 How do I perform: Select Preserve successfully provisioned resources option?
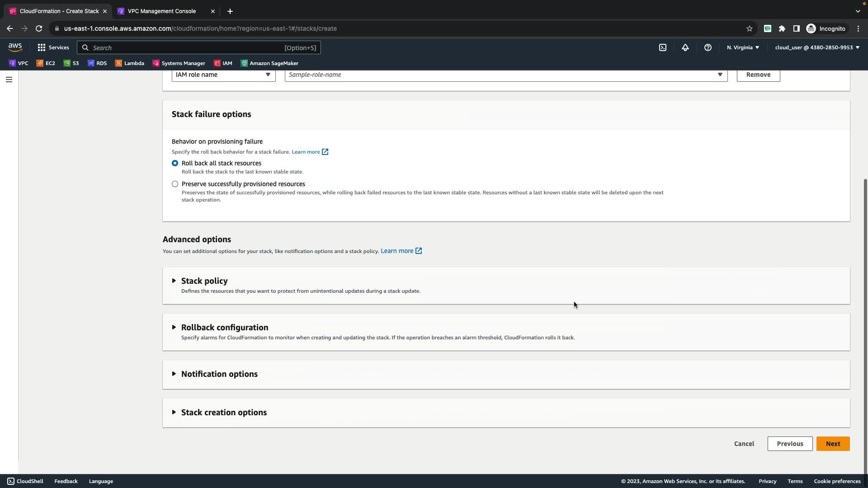pos(175,184)
